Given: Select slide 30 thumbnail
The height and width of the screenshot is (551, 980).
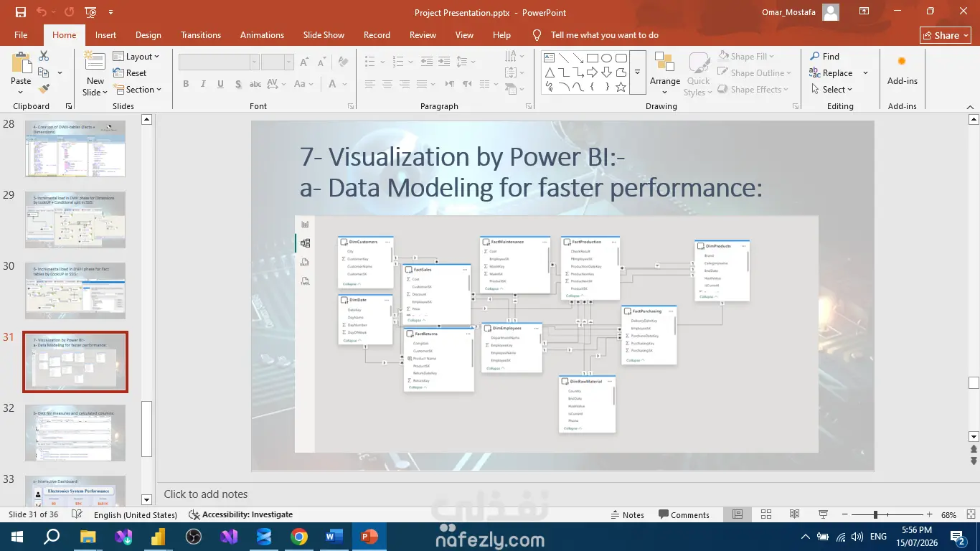Looking at the screenshot, I should [75, 291].
